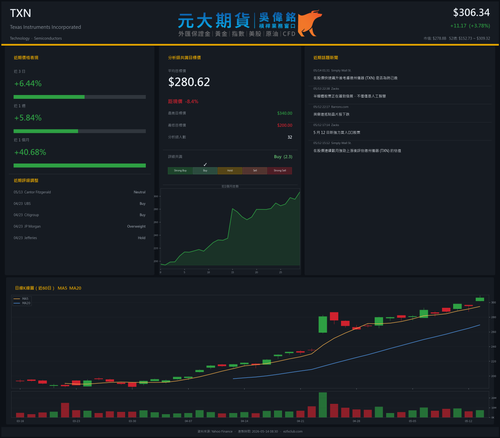Image resolution: width=500 pixels, height=438 pixels.
Task: Select the yellow Hold rating segment
Action: click(230, 171)
